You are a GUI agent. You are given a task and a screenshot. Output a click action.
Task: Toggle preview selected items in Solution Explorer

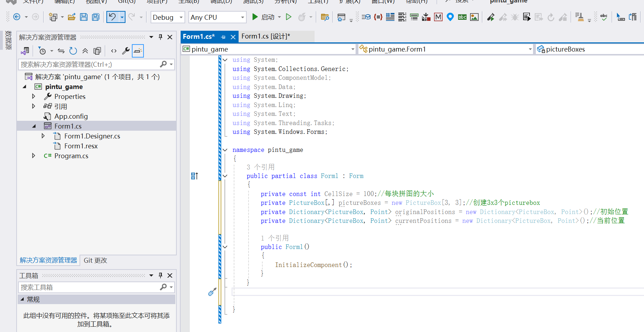click(138, 51)
